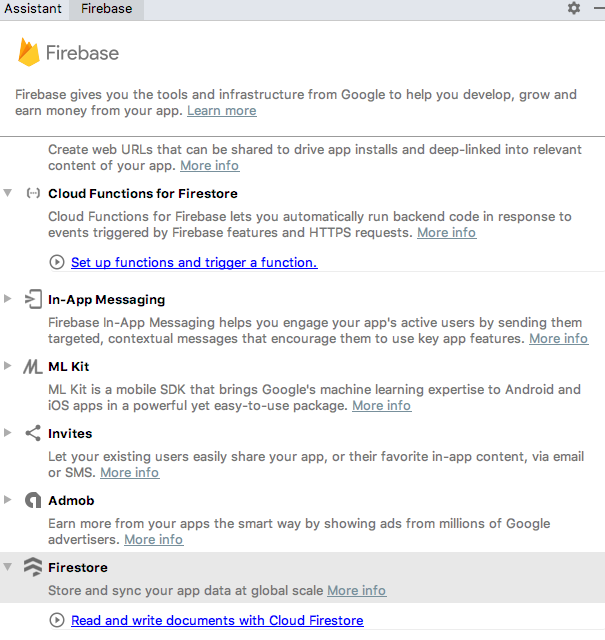Screen dimensions: 605x640
Task: Click the Firebase flame logo
Action: coord(29,52)
